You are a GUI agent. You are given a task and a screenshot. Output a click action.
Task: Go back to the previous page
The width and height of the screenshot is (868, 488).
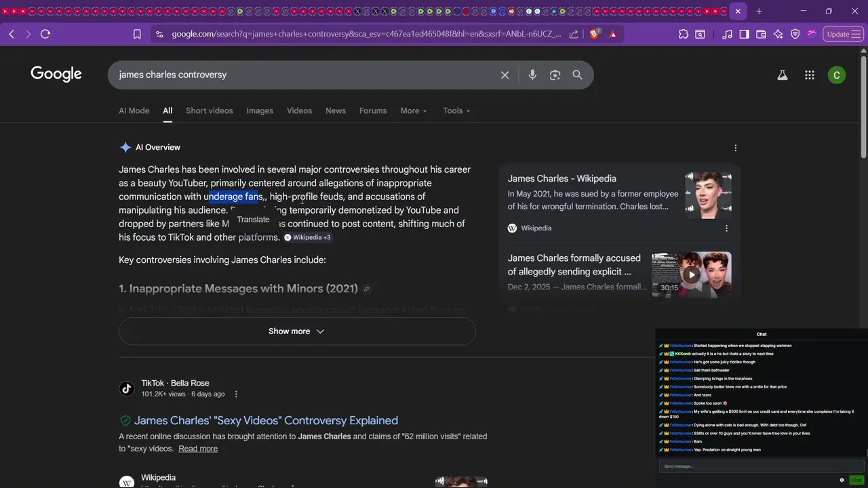(x=12, y=34)
